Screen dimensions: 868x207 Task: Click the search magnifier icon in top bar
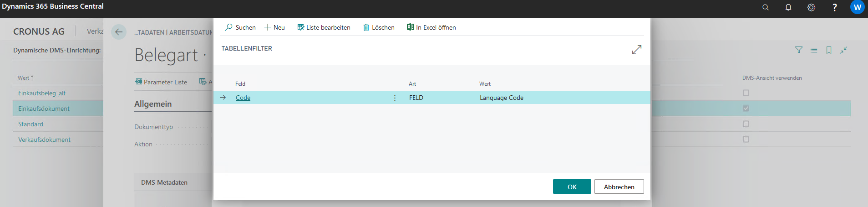click(x=766, y=7)
